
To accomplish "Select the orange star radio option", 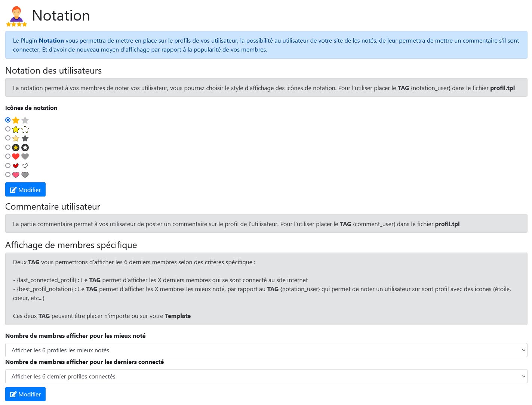I will [x=8, y=120].
